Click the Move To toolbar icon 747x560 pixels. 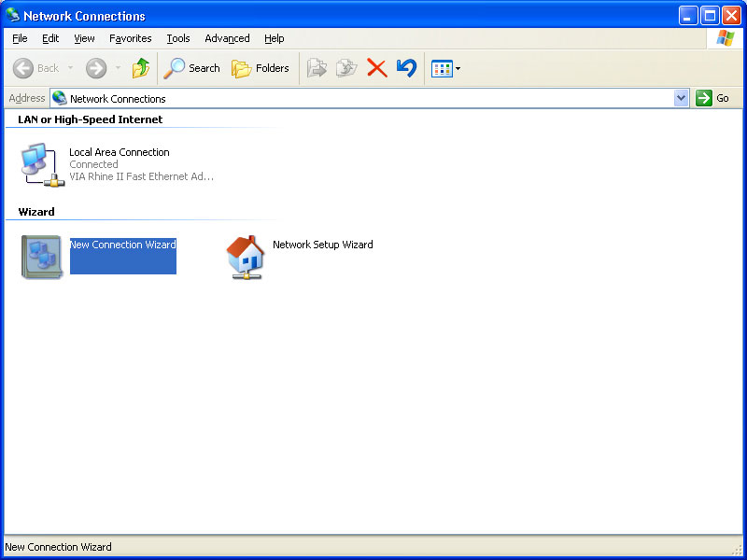coord(317,68)
